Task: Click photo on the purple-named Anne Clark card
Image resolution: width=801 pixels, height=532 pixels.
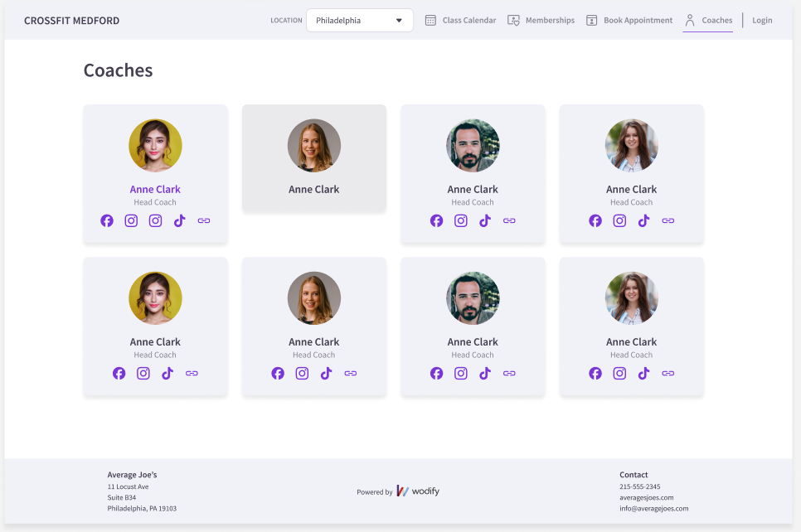Action: [x=155, y=146]
